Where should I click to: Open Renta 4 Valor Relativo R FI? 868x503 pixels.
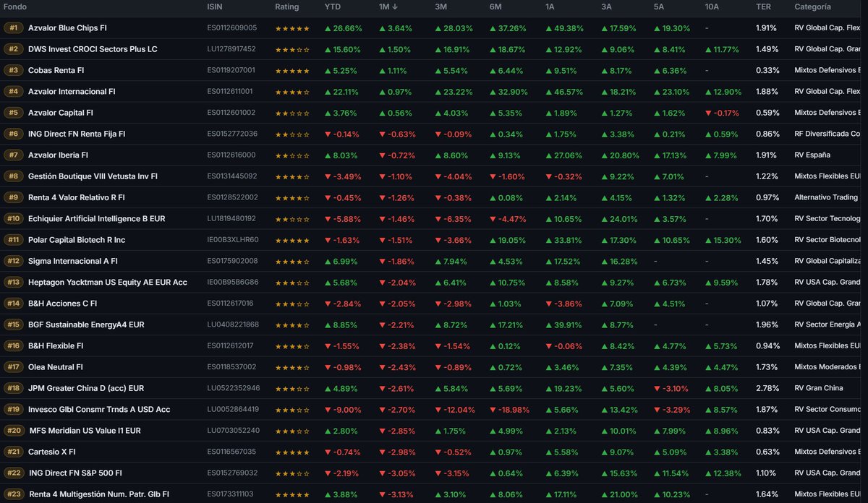coord(77,197)
